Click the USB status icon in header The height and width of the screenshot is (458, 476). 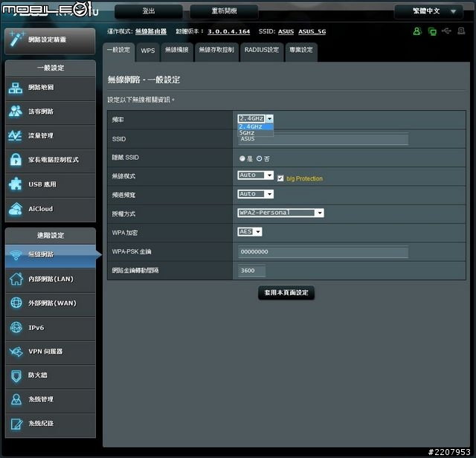coord(446,31)
